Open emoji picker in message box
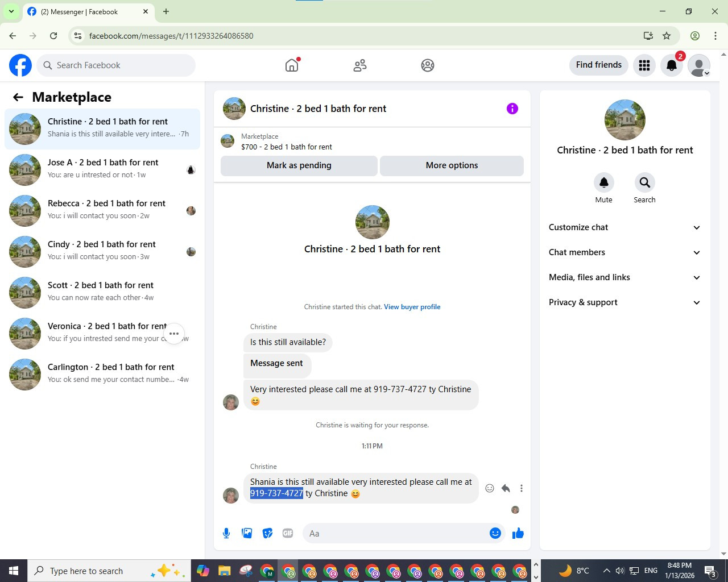728x582 pixels. pyautogui.click(x=495, y=533)
